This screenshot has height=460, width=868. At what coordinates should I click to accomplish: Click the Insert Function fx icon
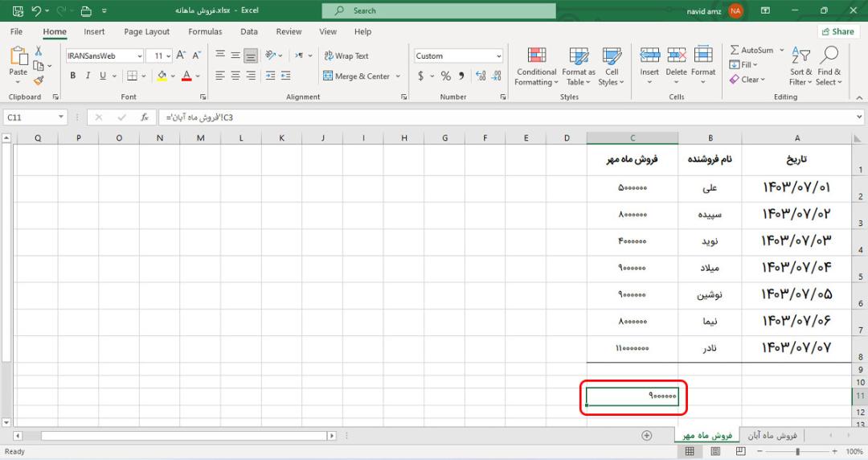click(145, 117)
